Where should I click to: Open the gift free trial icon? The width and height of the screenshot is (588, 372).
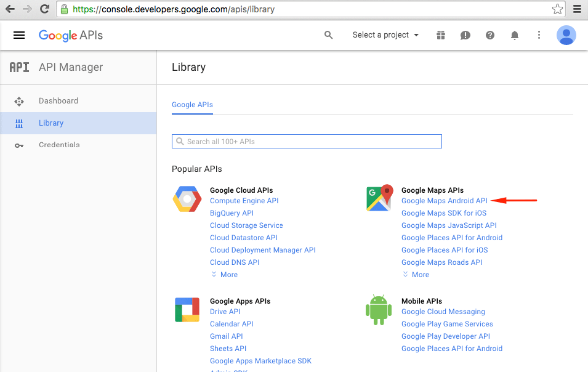[x=441, y=35]
